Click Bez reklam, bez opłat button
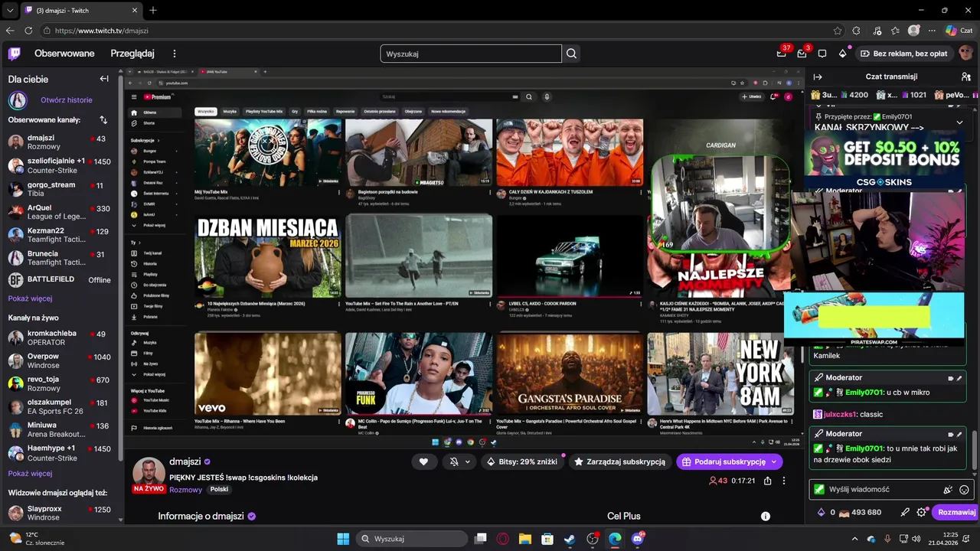Screen dimensions: 980x551 pos(903,54)
